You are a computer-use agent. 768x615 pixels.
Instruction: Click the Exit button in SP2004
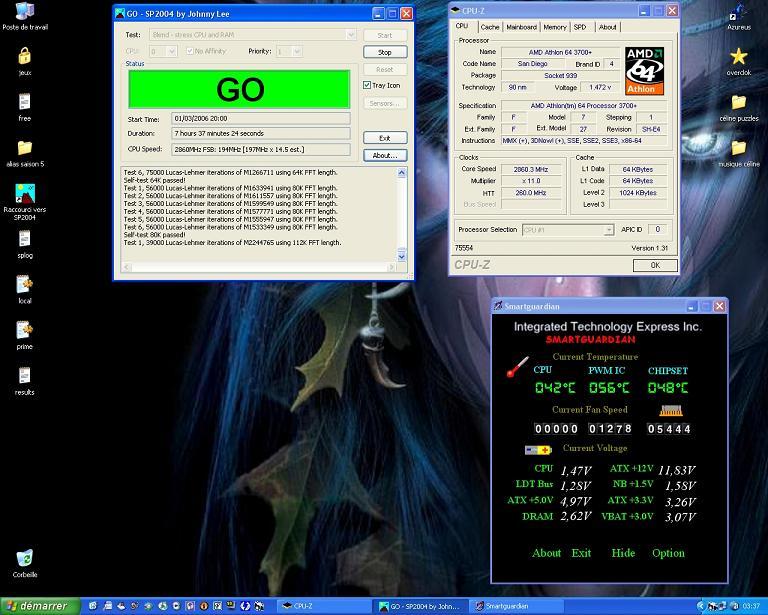[x=385, y=138]
